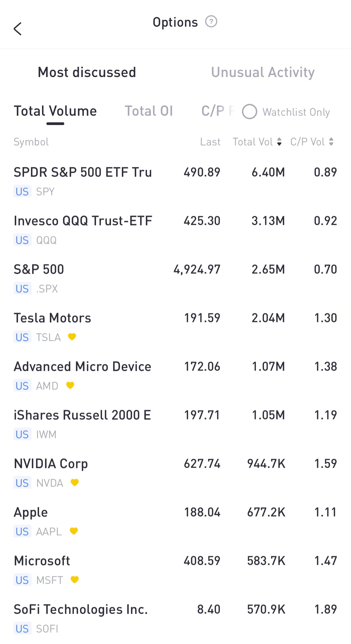Switch to the Total OI tab

click(149, 111)
